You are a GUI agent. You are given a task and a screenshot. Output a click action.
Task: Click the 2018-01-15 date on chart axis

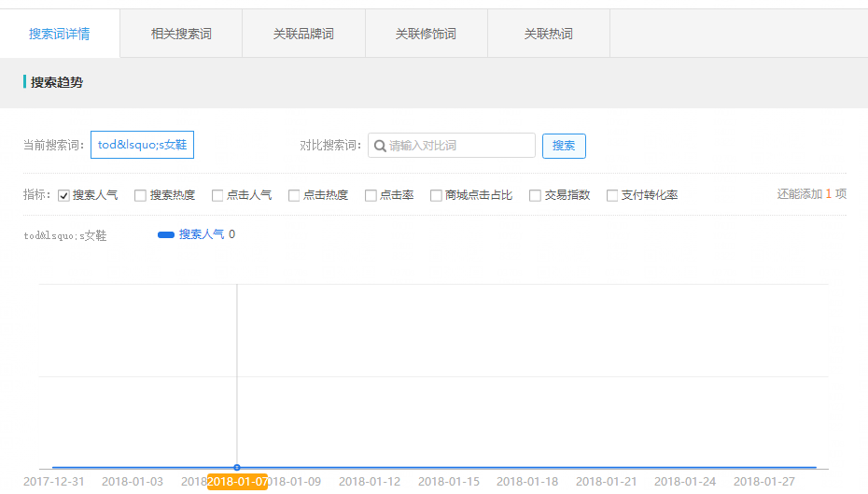point(449,482)
